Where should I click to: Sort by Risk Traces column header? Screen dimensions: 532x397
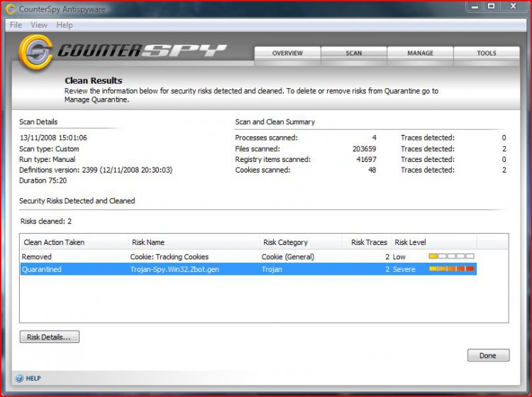(x=367, y=242)
